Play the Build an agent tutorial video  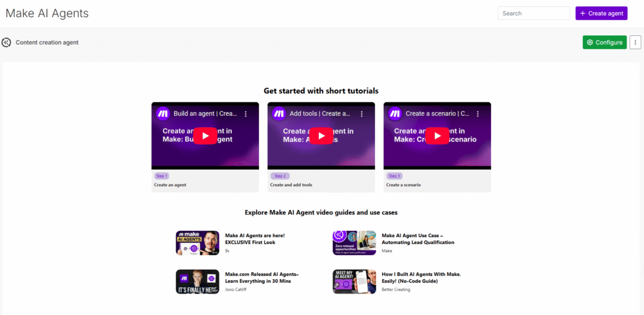tap(205, 136)
